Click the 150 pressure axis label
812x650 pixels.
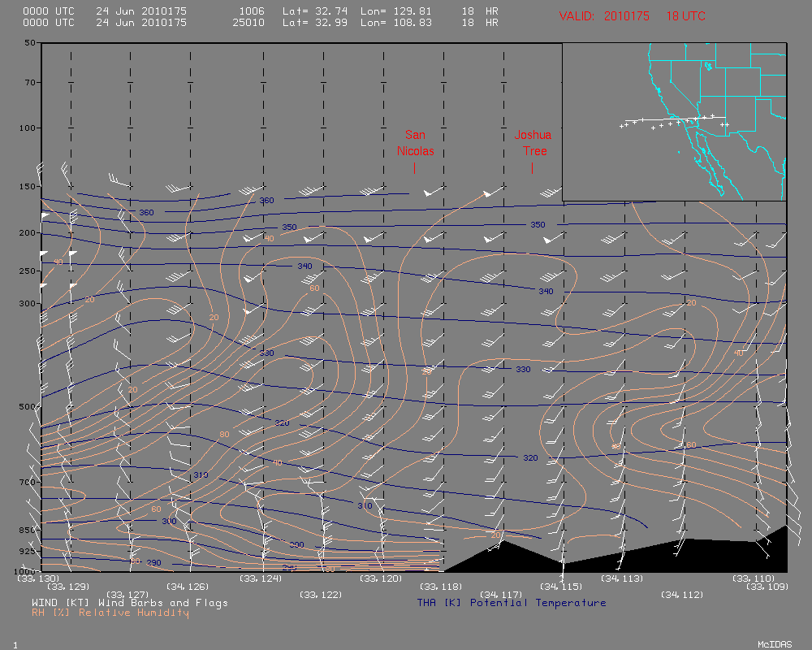click(x=28, y=186)
